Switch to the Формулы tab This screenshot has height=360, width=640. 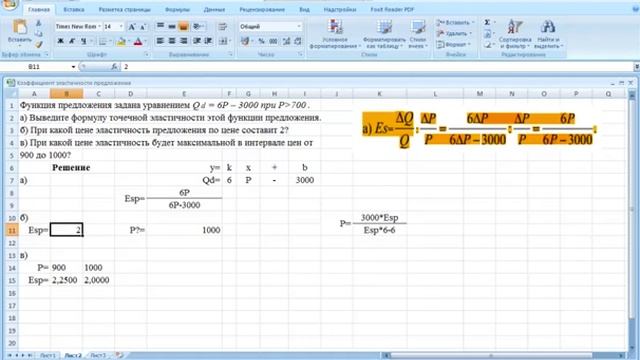(177, 9)
